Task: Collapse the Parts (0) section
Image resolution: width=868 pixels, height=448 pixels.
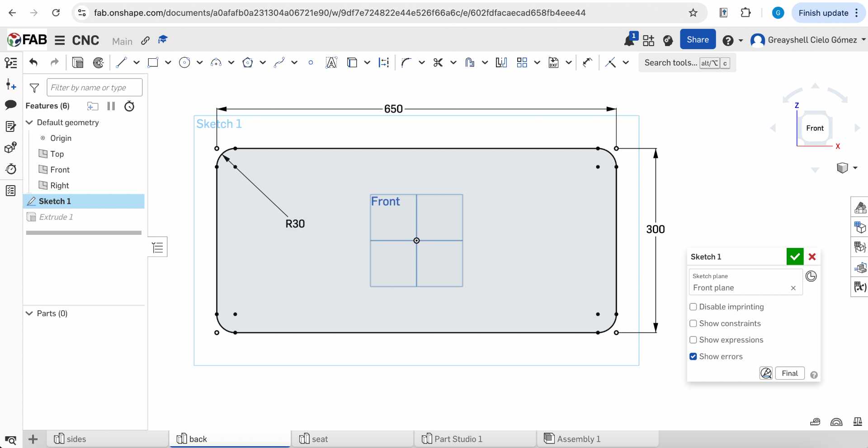Action: coord(29,313)
